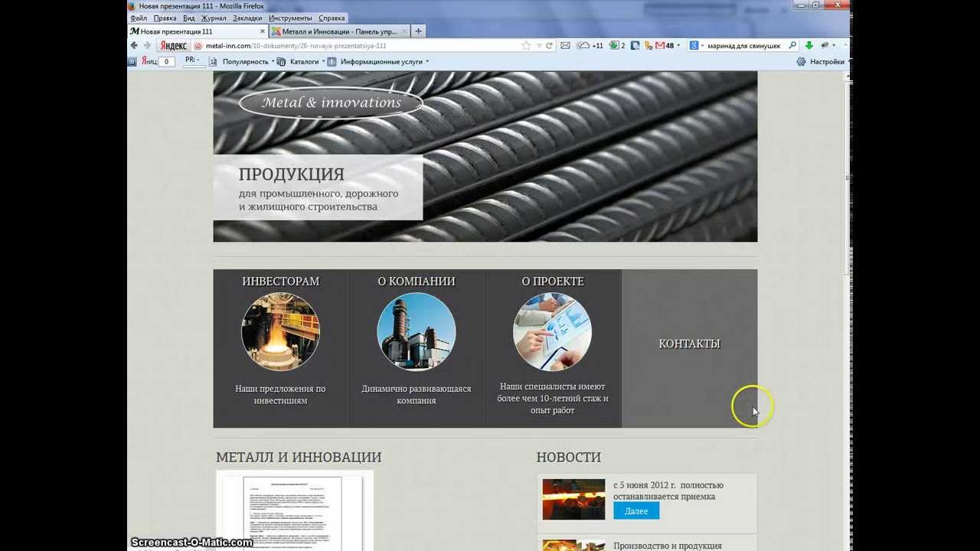
Task: Click the forward navigation arrow
Action: [147, 46]
